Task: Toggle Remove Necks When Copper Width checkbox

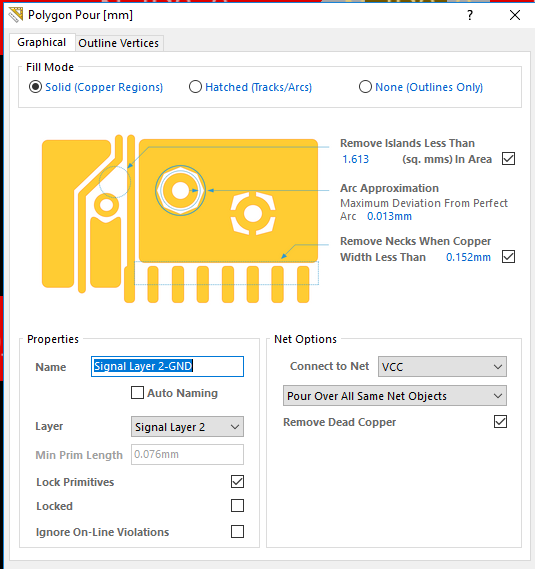Action: tap(508, 257)
